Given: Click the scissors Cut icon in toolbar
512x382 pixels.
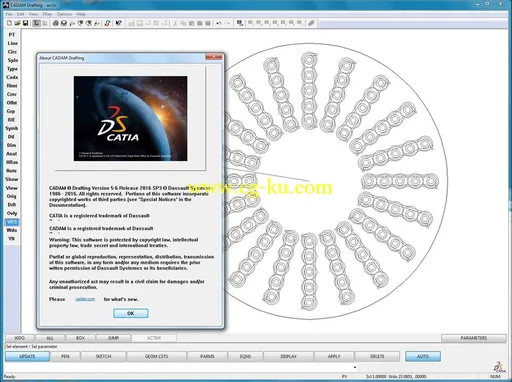Looking at the screenshot, I should 175,23.
